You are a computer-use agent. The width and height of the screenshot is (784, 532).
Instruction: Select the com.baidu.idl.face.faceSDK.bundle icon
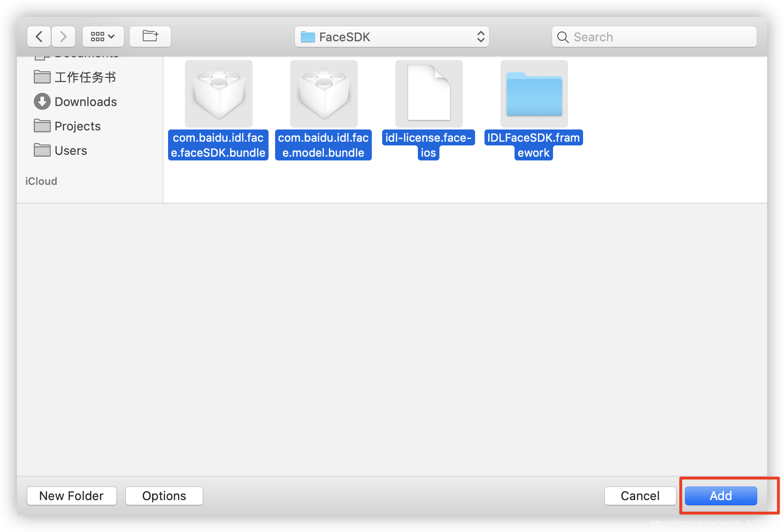click(219, 94)
